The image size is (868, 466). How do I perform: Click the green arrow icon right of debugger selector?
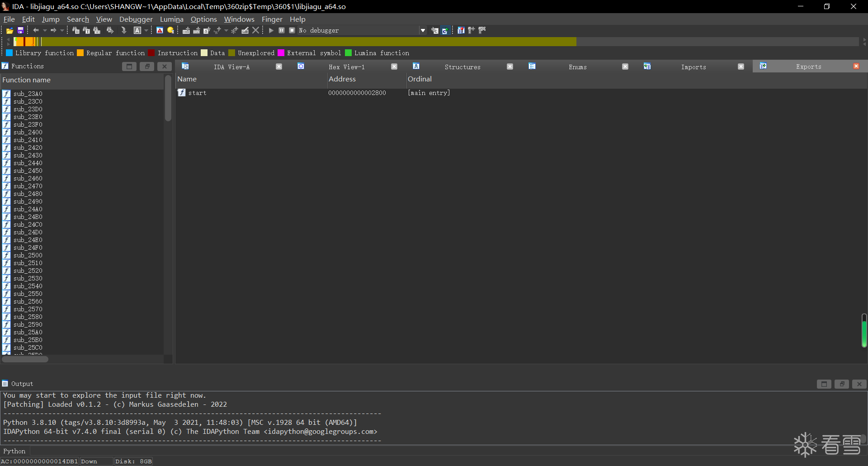click(x=445, y=30)
